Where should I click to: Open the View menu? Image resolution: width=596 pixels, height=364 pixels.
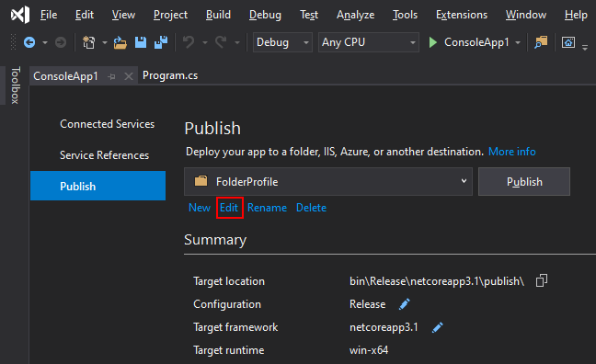coord(123,15)
